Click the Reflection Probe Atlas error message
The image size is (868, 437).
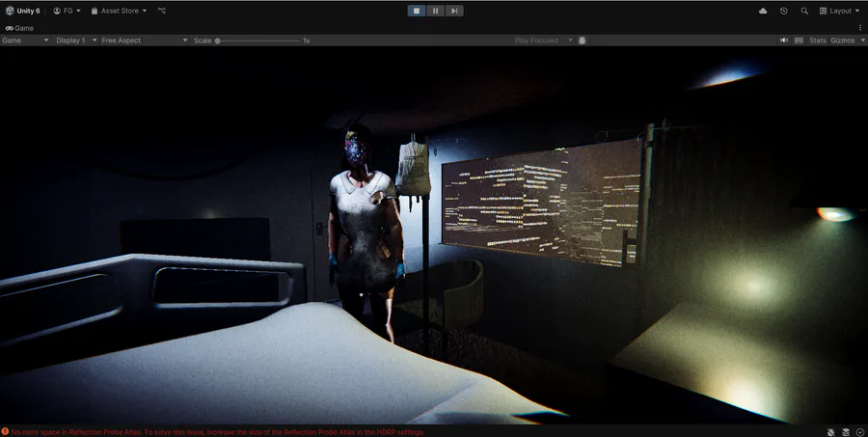tap(218, 432)
